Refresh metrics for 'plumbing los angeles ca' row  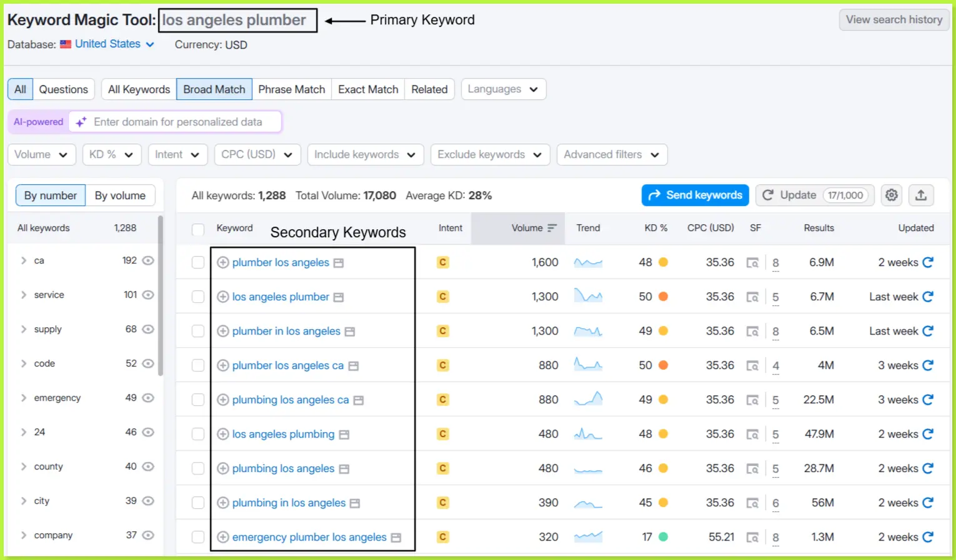pyautogui.click(x=928, y=400)
